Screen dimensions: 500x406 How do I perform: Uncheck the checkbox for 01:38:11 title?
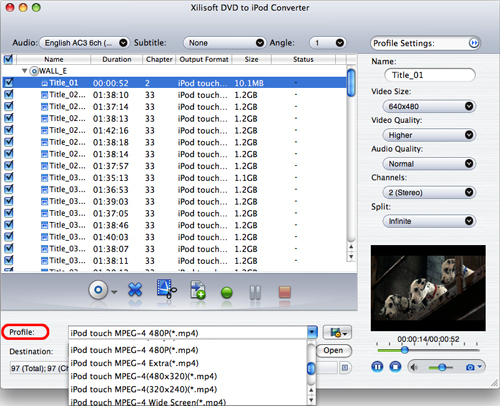[x=9, y=260]
